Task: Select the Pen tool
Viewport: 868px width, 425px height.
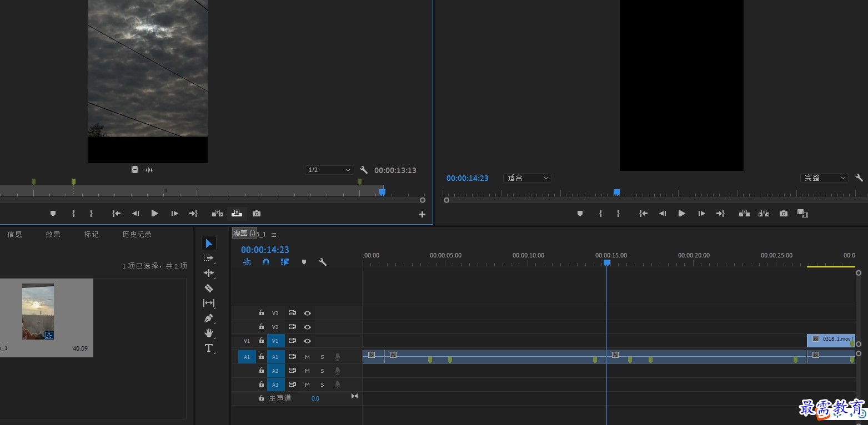Action: tap(209, 318)
